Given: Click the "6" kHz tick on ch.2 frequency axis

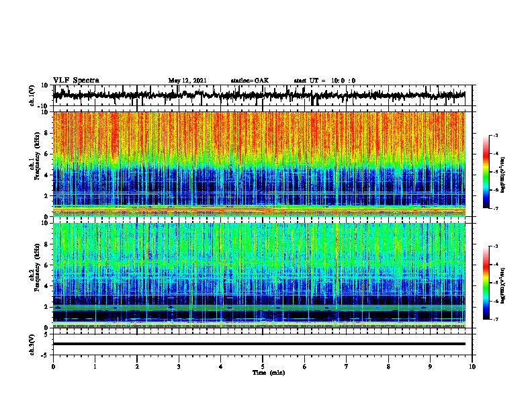Looking at the screenshot, I should click(x=46, y=265).
